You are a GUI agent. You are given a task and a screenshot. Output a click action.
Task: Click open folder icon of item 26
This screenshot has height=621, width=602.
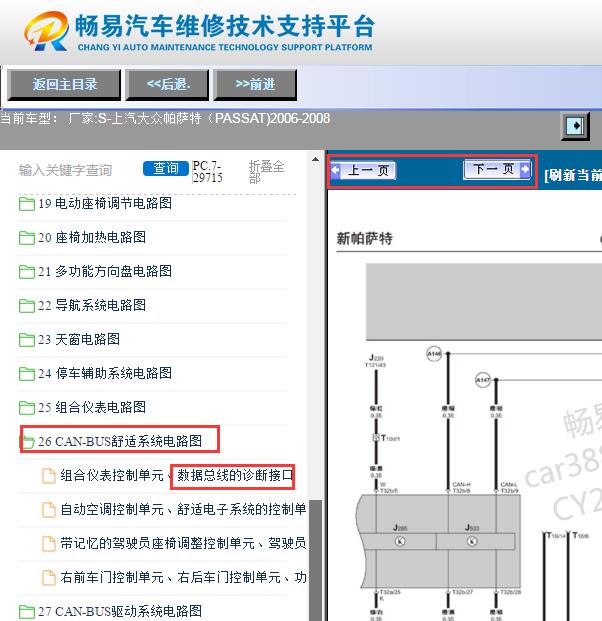tap(27, 442)
